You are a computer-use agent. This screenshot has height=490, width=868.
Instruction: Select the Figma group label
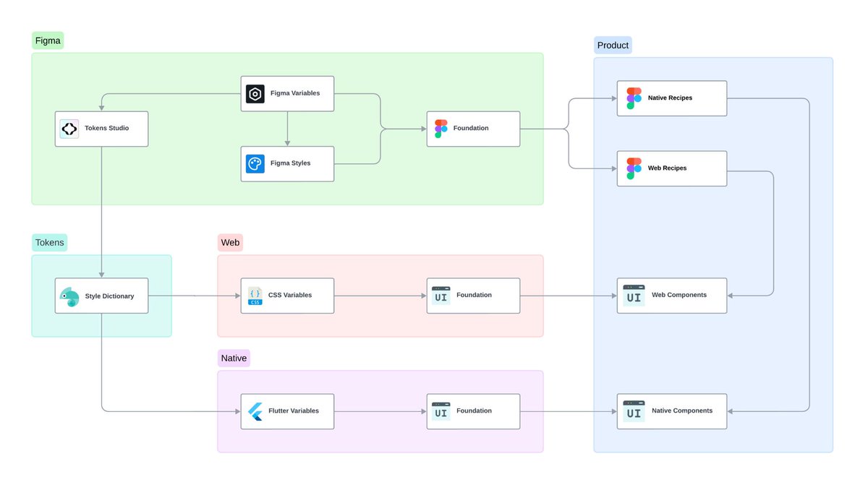pos(48,40)
